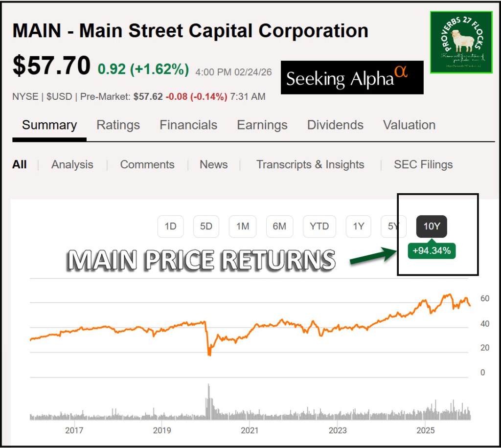Select the 5D chart range
Screen dimensions: 501x448
tap(206, 226)
